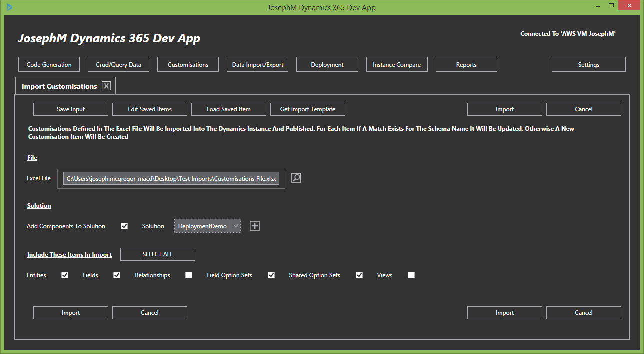This screenshot has width=644, height=354.
Task: Click the app logo icon in title bar
Action: click(x=9, y=7)
